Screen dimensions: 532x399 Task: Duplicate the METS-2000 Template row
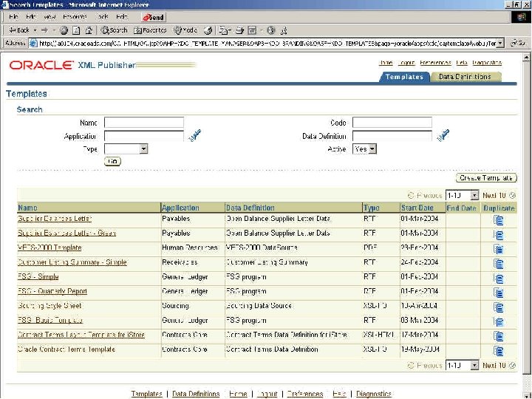pyautogui.click(x=499, y=250)
